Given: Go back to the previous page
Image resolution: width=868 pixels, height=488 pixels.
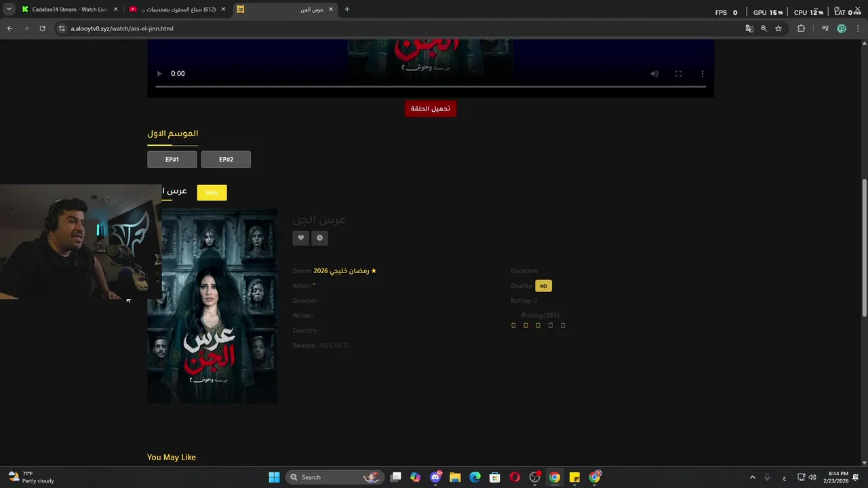Looking at the screenshot, I should click(x=9, y=28).
